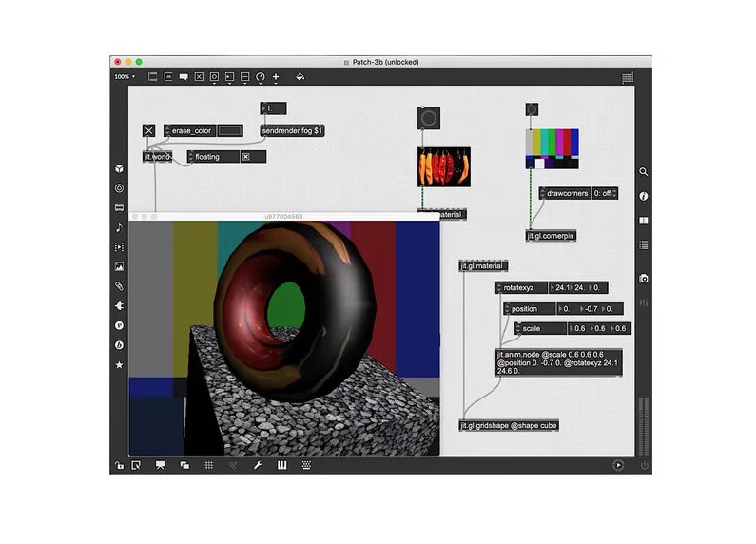
Task: Open the objects cube icon in left sidebar
Action: [119, 168]
